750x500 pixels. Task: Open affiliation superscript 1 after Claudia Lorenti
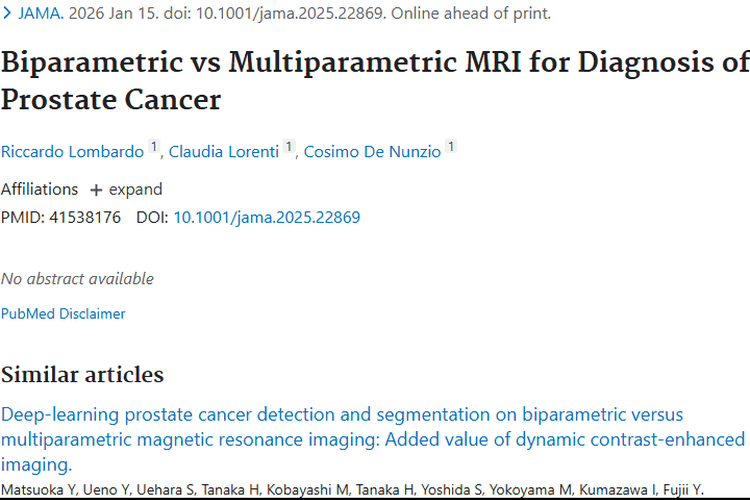coord(289,148)
